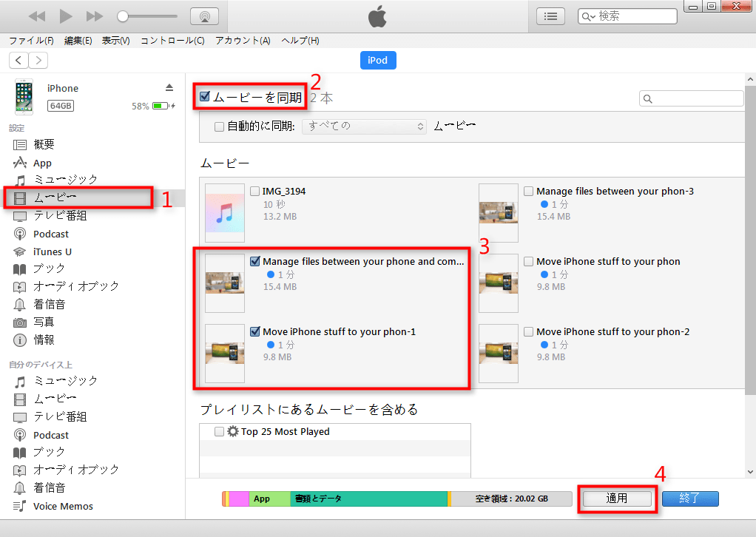This screenshot has width=756, height=537.
Task: Click the Manage files between your phon-3 thumbnail
Action: [x=498, y=212]
